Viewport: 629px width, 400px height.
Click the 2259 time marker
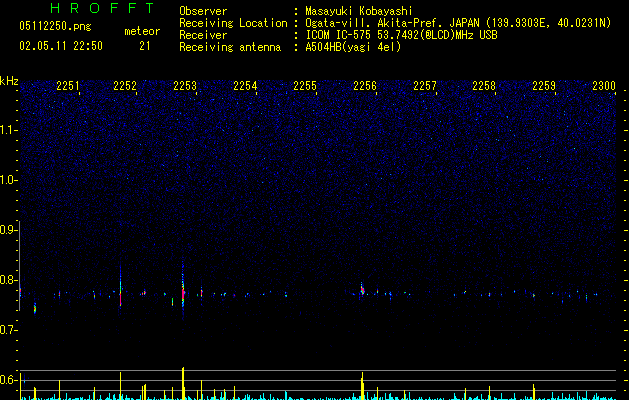544,86
